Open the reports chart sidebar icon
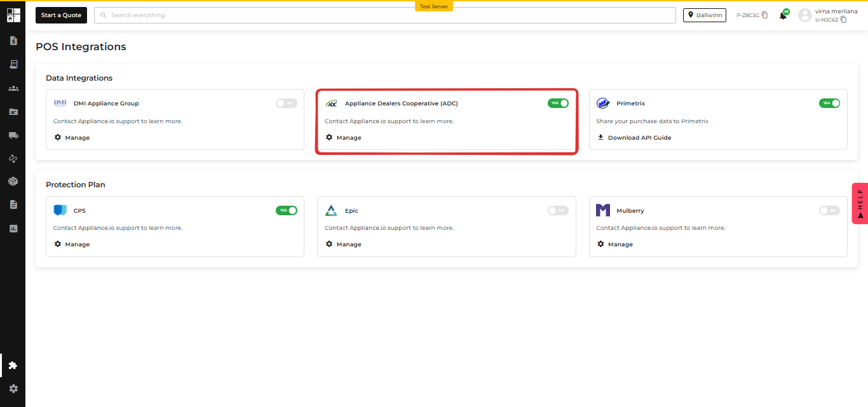Image resolution: width=868 pixels, height=407 pixels. 13,229
